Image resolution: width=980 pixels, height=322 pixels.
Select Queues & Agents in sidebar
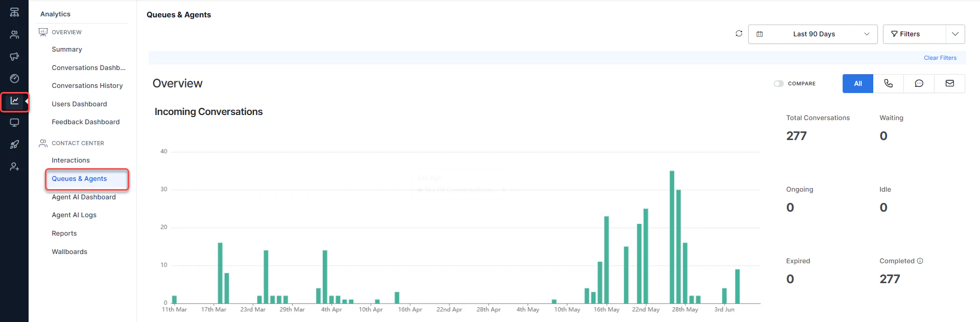(x=79, y=179)
